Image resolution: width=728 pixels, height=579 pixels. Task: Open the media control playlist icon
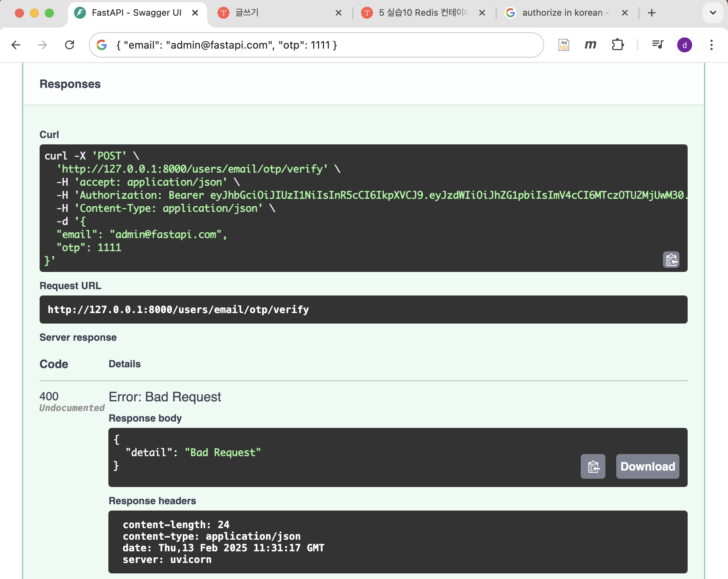point(657,45)
